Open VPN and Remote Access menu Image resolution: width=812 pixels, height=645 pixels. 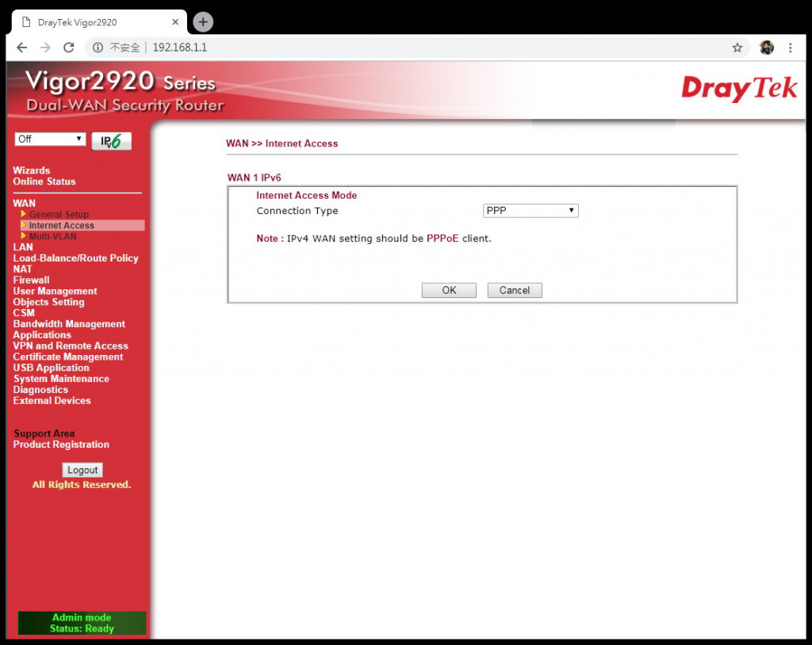71,345
